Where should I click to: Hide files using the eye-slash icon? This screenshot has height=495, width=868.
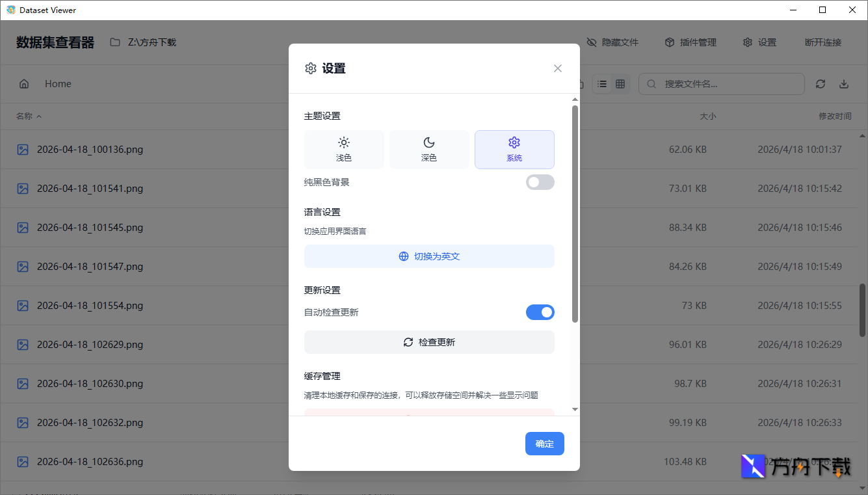[592, 42]
